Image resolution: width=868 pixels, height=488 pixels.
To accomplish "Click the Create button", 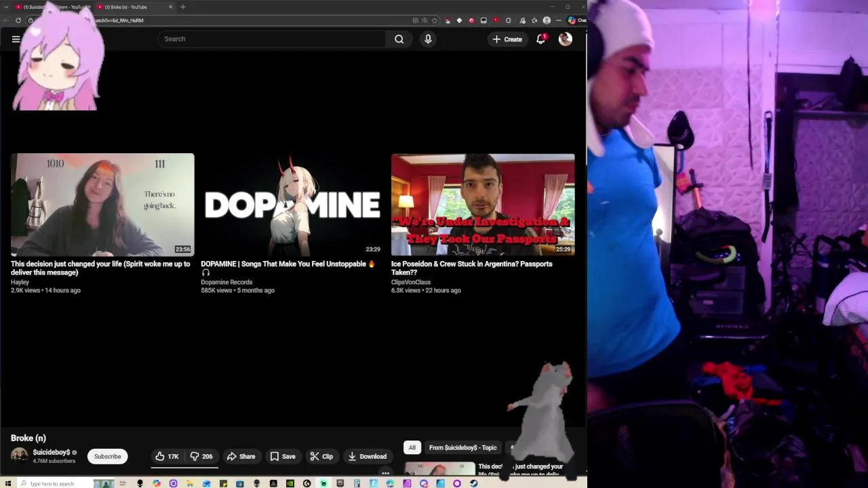I will pos(507,39).
